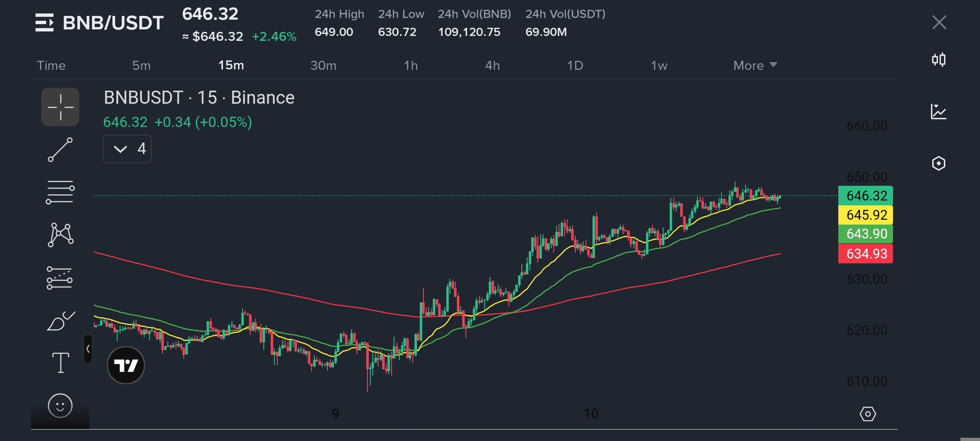Toggle candlestick chart type icon
The image size is (980, 441).
(x=938, y=60)
